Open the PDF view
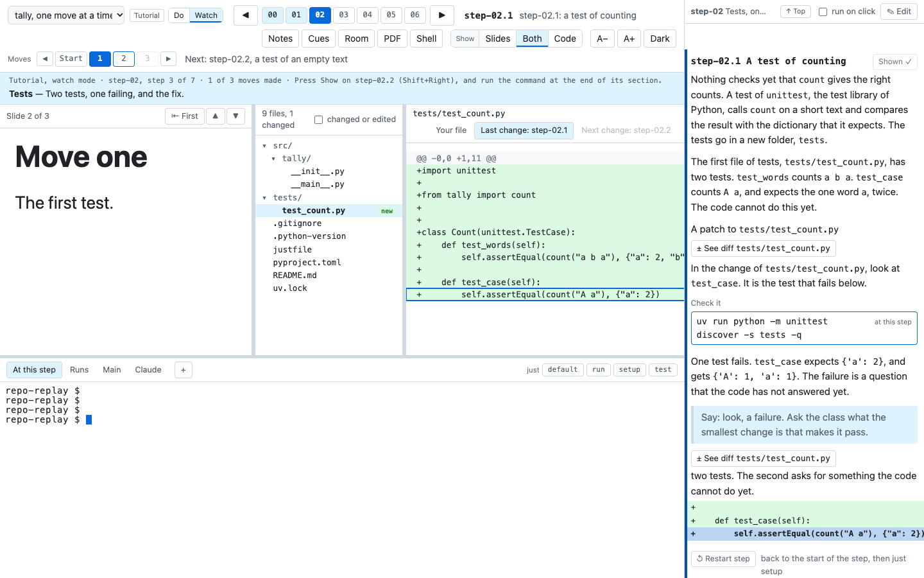Viewport: 924px width, 578px height. coord(392,39)
